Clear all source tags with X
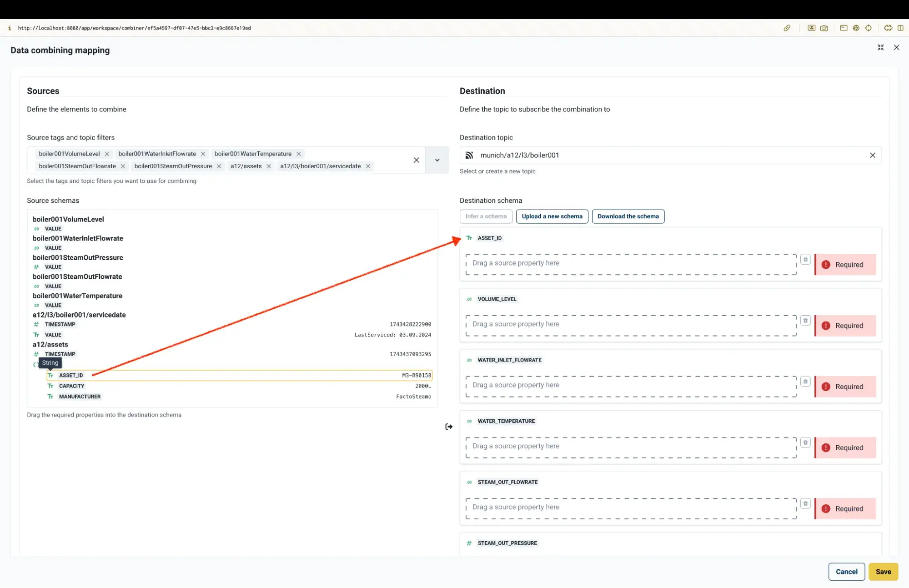The width and height of the screenshot is (909, 588). click(416, 160)
